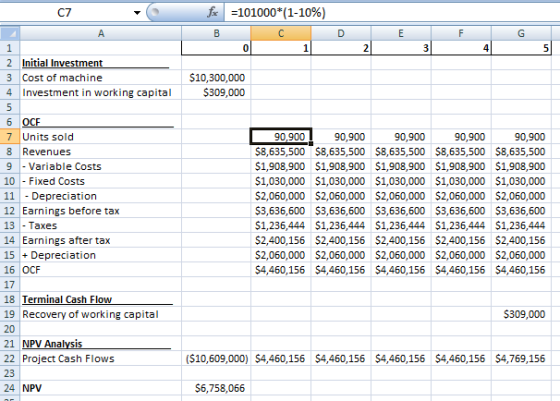Select column B header
This screenshot has height=401, width=560.
216,34
